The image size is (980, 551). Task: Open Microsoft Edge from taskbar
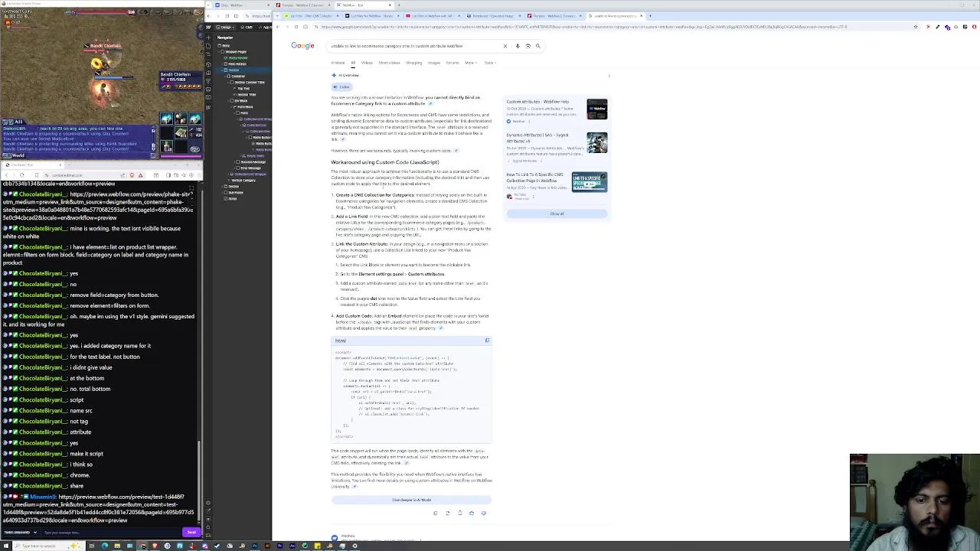(x=104, y=546)
